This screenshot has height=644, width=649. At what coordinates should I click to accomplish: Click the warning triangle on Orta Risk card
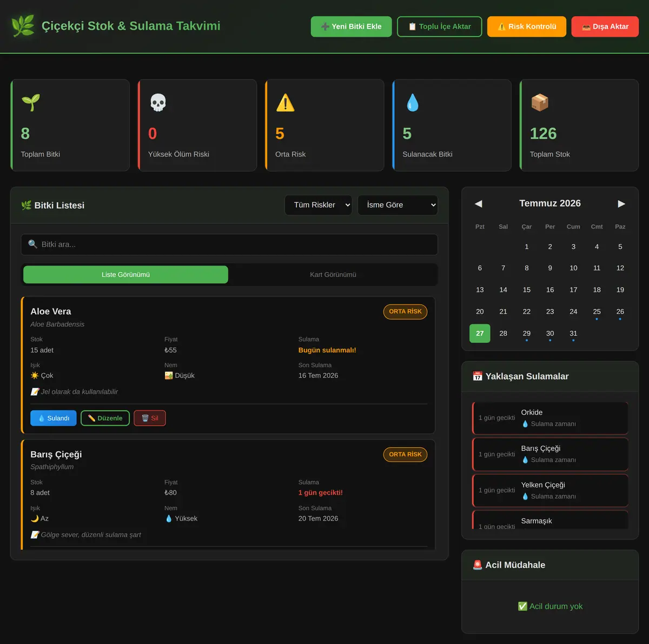285,102
